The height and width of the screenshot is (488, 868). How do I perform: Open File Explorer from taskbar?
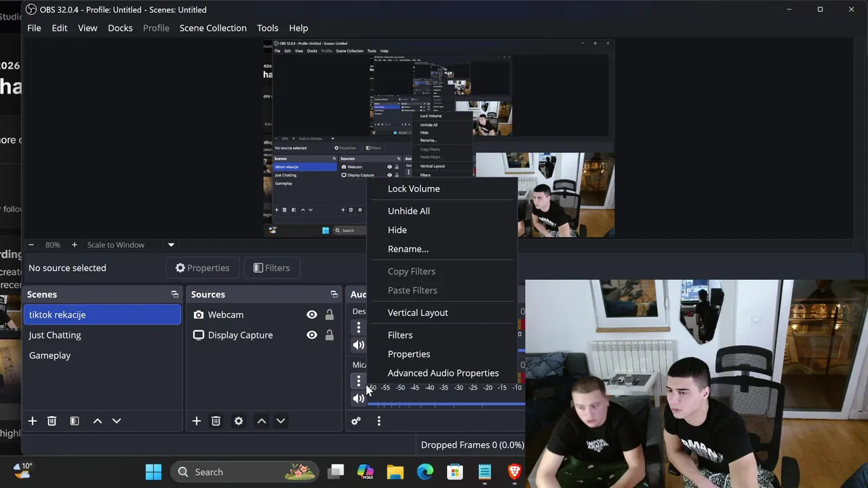coord(395,472)
